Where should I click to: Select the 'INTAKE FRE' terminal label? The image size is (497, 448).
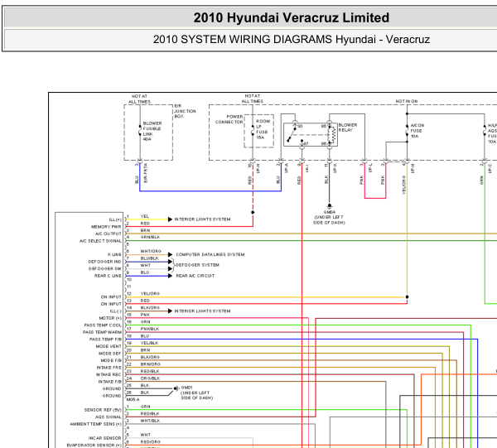coord(109,368)
